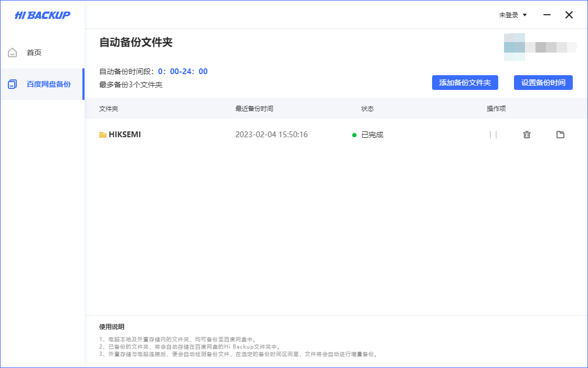Click the 最近备份时间 column header
The height and width of the screenshot is (368, 588).
255,109
